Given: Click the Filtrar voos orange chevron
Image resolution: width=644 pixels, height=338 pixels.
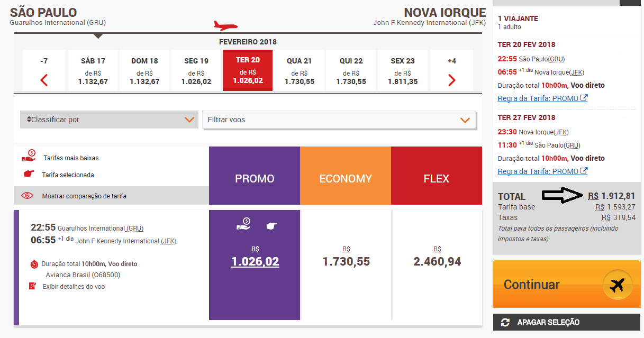Looking at the screenshot, I should tap(465, 120).
